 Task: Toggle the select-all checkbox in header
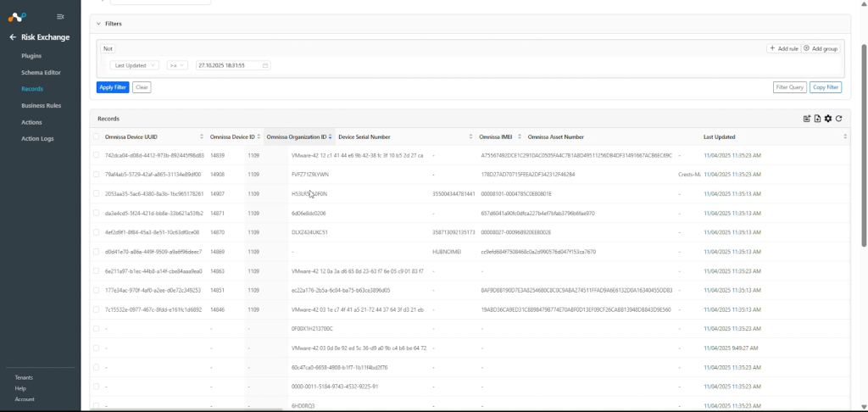(x=97, y=136)
